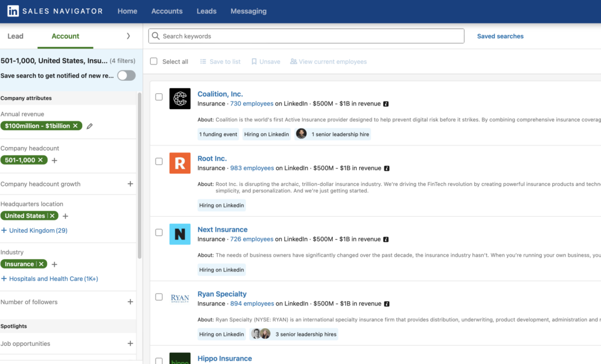The height and width of the screenshot is (364, 601).
Task: Click the View current employees people icon
Action: [x=293, y=62]
